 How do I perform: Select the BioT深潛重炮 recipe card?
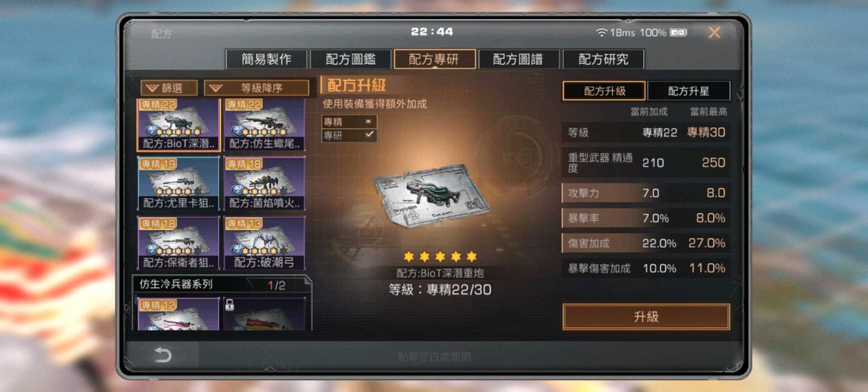point(178,125)
